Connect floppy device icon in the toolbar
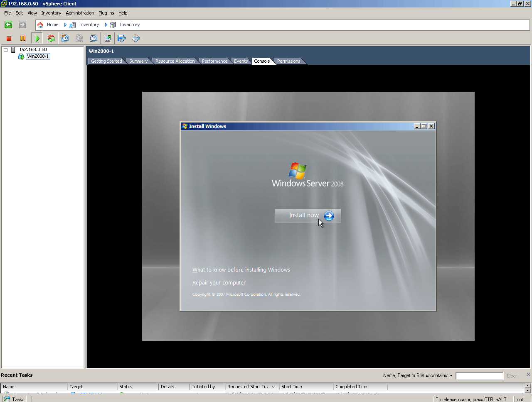 click(x=122, y=38)
